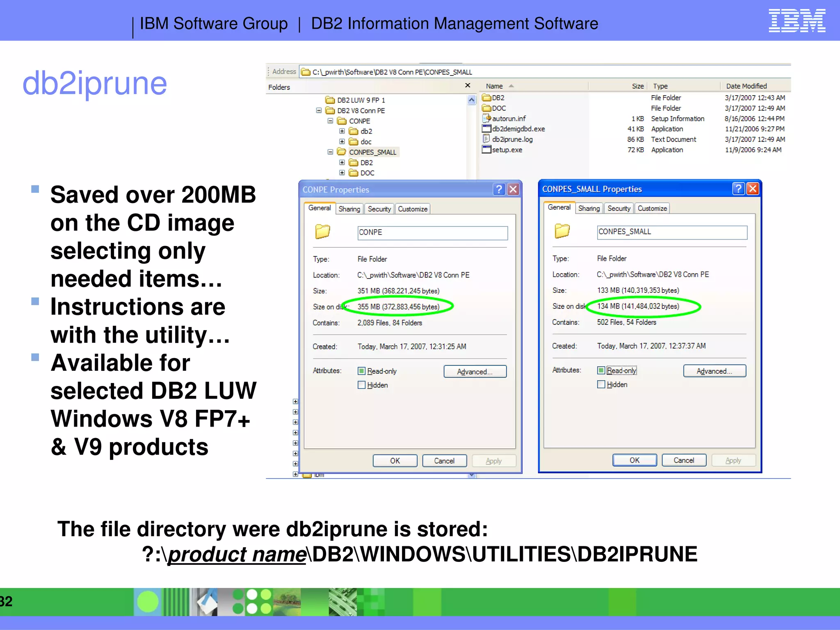Click the uppercase DB2 folder icon under CONPES_SMALL
This screenshot has width=840, height=630.
[353, 162]
